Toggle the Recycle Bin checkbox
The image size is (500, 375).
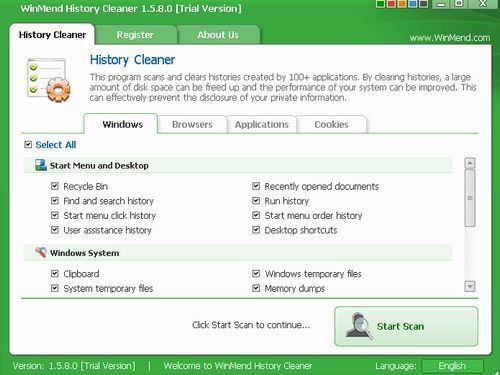[55, 186]
